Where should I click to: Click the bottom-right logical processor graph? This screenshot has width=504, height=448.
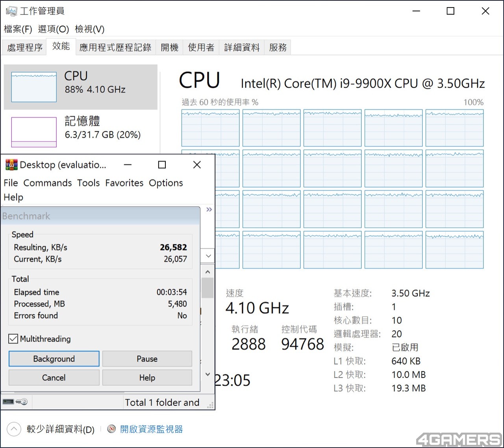pyautogui.click(x=455, y=250)
